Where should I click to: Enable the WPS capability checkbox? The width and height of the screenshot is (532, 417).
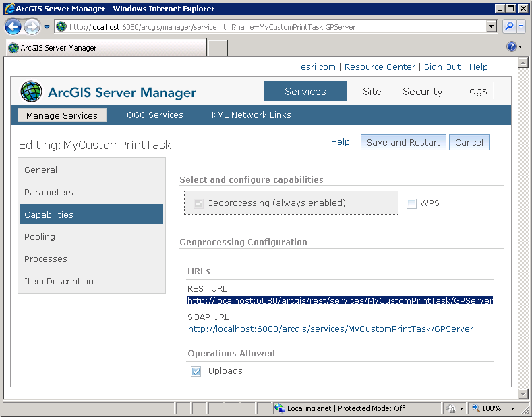411,203
